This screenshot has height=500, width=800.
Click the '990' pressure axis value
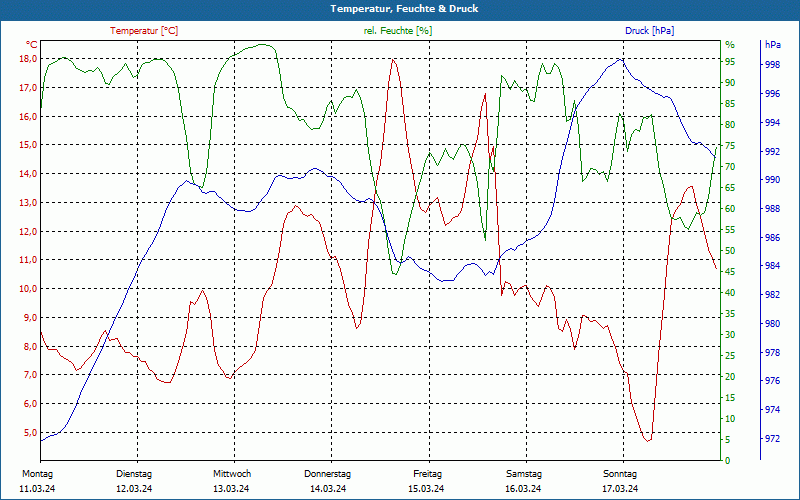click(772, 180)
